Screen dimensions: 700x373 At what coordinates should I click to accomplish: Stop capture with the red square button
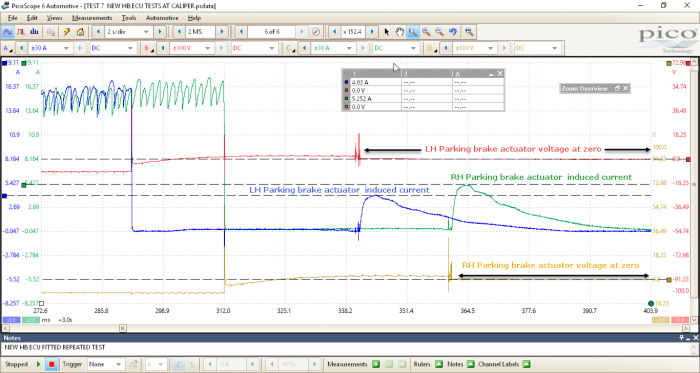pyautogui.click(x=51, y=364)
